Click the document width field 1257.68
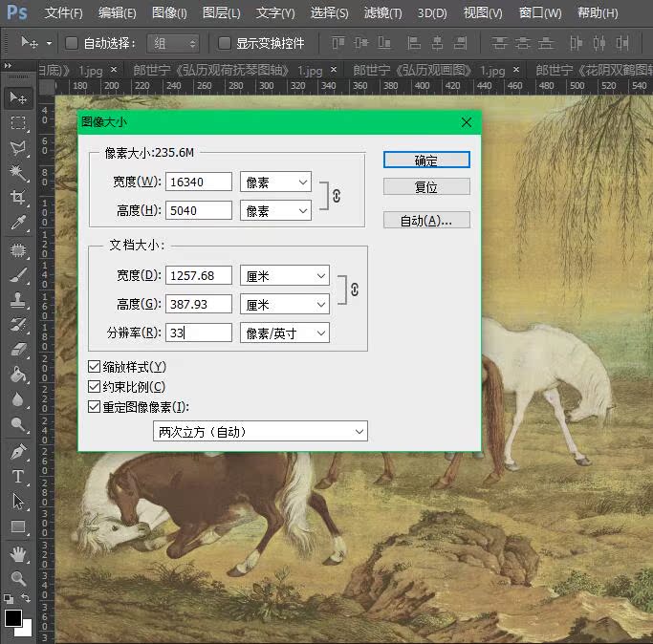This screenshot has height=644, width=653. [x=199, y=275]
